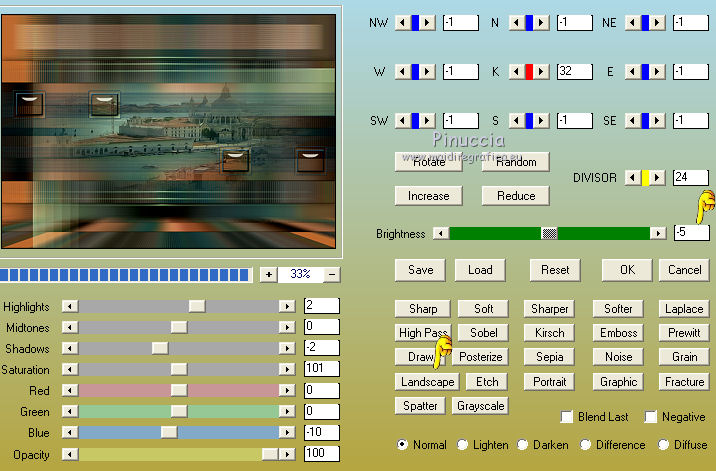This screenshot has width=716, height=471.
Task: Click the Green slider thumb
Action: click(179, 411)
